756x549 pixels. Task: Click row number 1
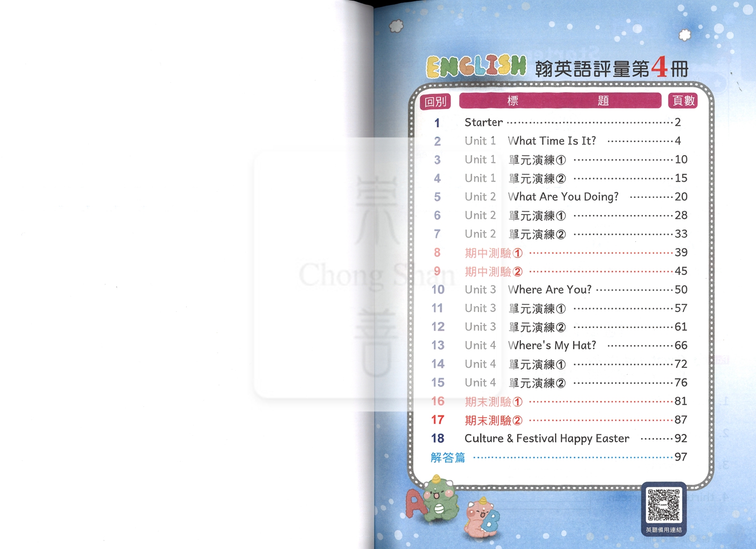pos(437,123)
